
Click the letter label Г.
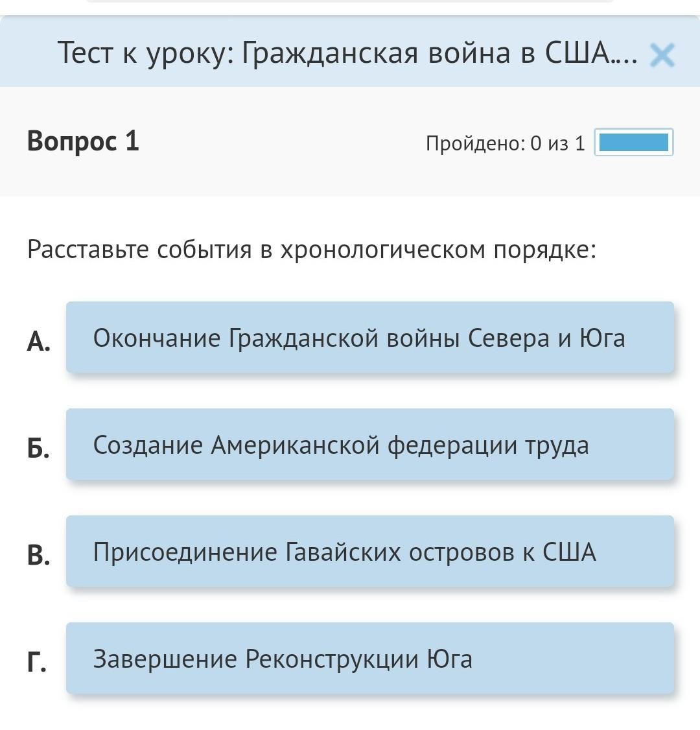36,662
